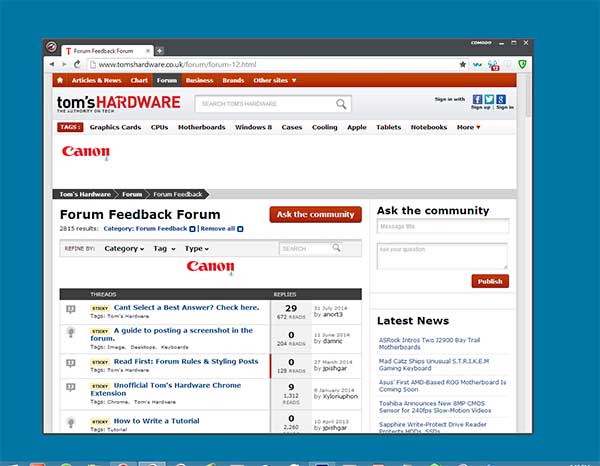
Task: Open the Articles & News menu item
Action: coord(96,80)
